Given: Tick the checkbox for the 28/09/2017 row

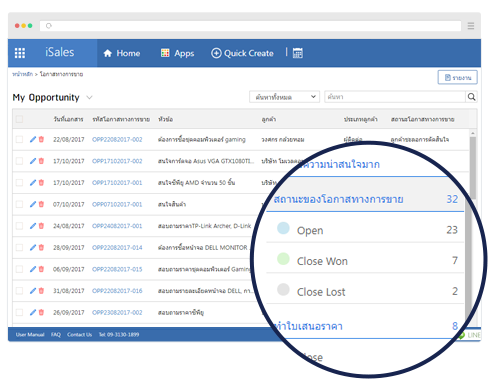Looking at the screenshot, I should point(19,247).
